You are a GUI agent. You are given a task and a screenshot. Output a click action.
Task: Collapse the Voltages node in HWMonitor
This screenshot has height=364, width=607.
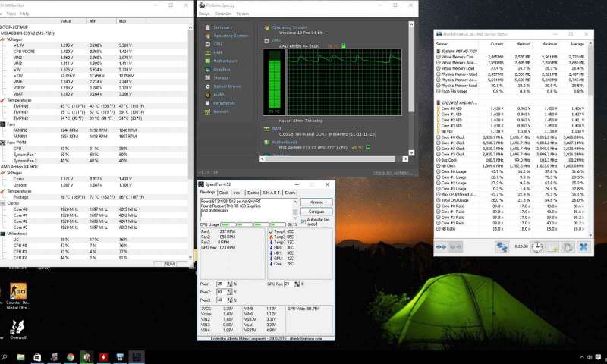[4, 39]
